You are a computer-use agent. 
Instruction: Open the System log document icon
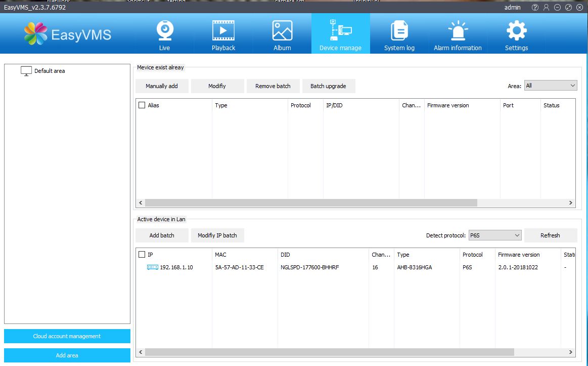(x=399, y=31)
